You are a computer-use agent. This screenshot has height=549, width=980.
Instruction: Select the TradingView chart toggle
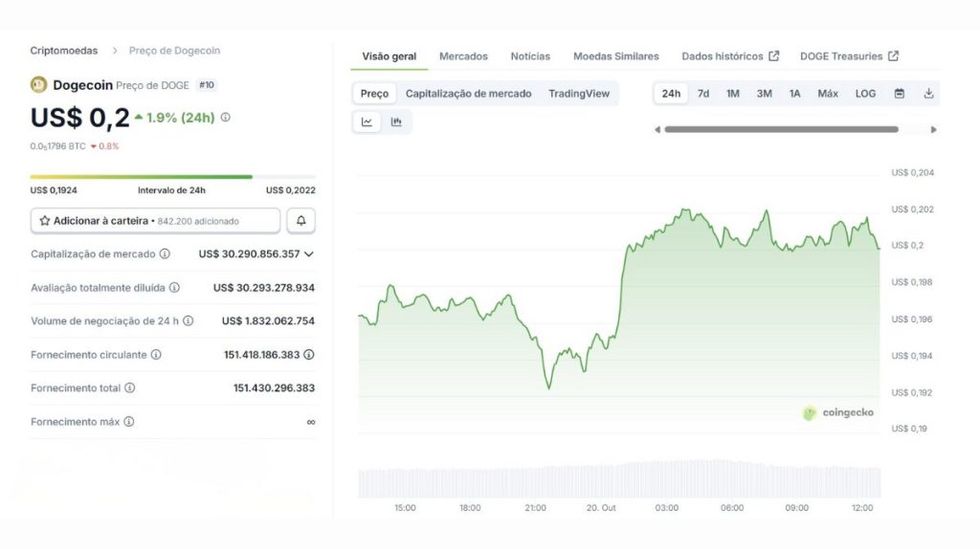pyautogui.click(x=579, y=94)
